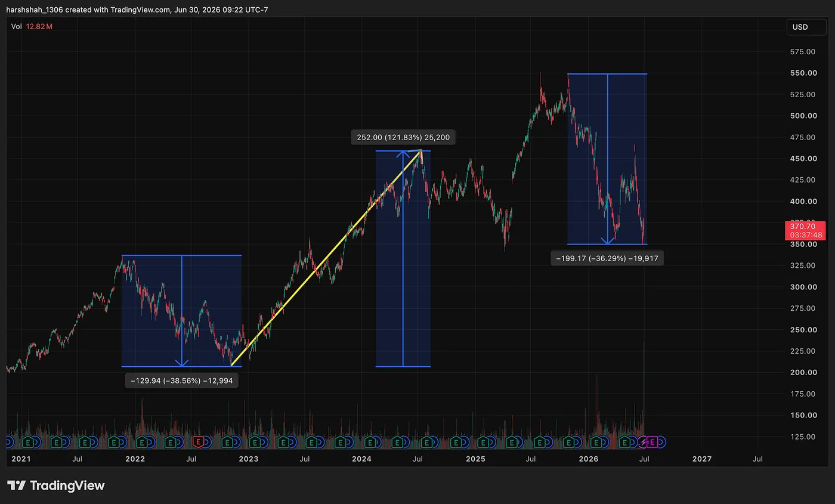Select the yellow trend line
The width and height of the screenshot is (835, 504).
coord(326,258)
